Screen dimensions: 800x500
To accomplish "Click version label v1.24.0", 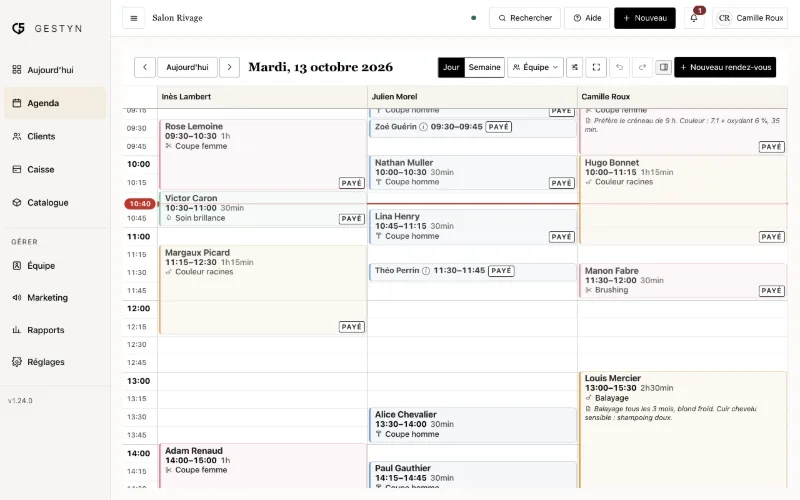I will click(20, 401).
